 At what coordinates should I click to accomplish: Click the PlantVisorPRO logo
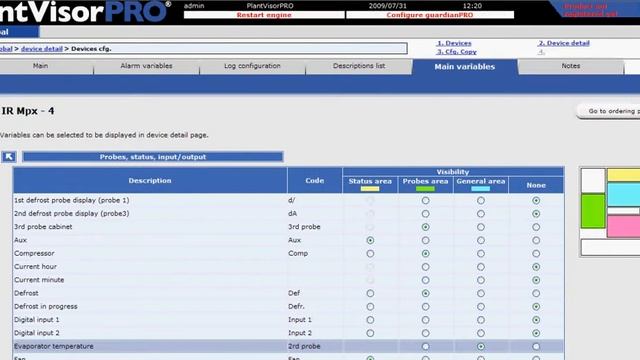pos(85,11)
